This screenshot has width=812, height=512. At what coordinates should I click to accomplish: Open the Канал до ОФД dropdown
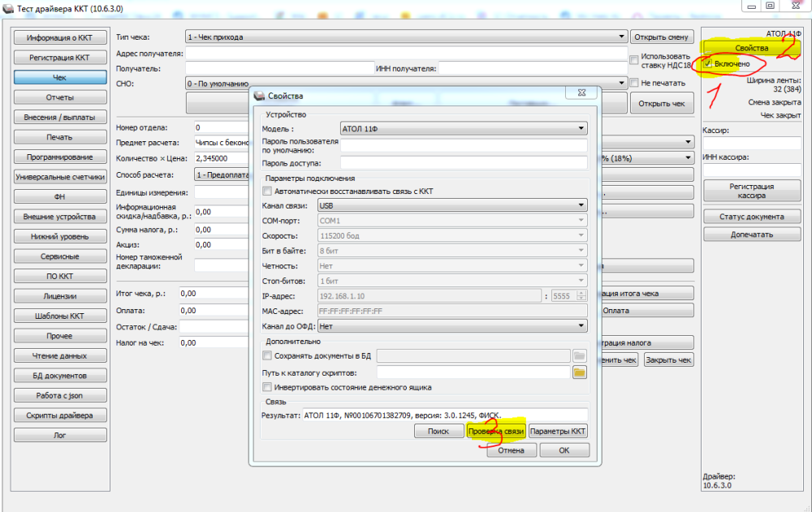point(452,326)
